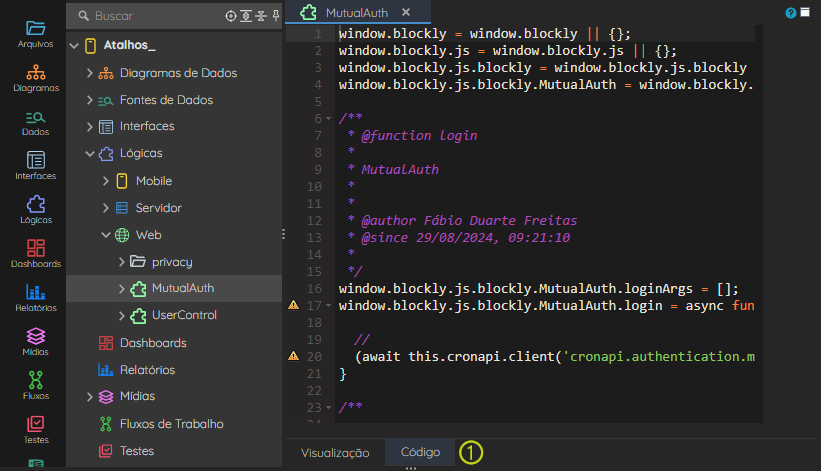The image size is (821, 471).
Task: Expand the Mobile tree node
Action: [106, 181]
